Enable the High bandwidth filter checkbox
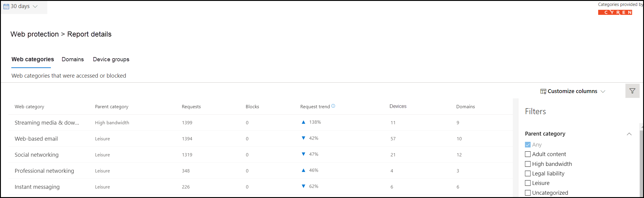Screen dimensions: 644x198 pyautogui.click(x=528, y=164)
